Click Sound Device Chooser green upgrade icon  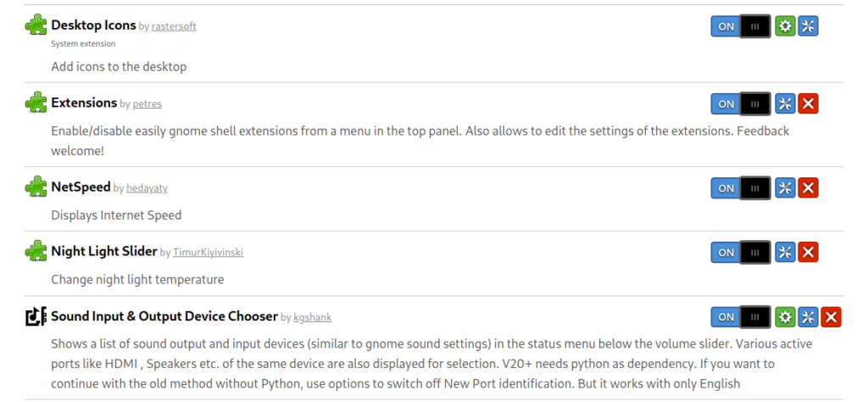tap(785, 316)
